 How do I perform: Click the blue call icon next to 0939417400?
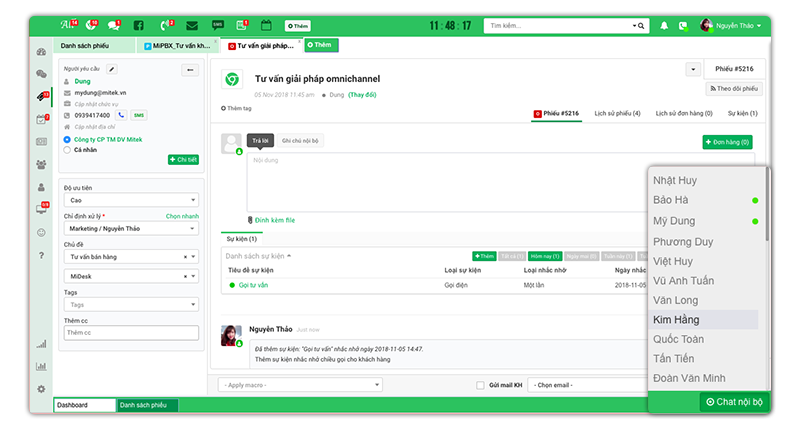tap(121, 115)
